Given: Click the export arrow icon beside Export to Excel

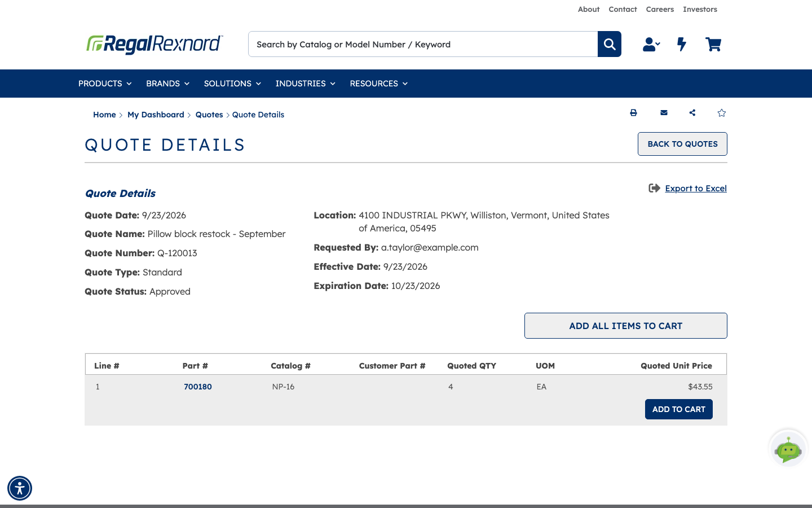Looking at the screenshot, I should [x=654, y=188].
